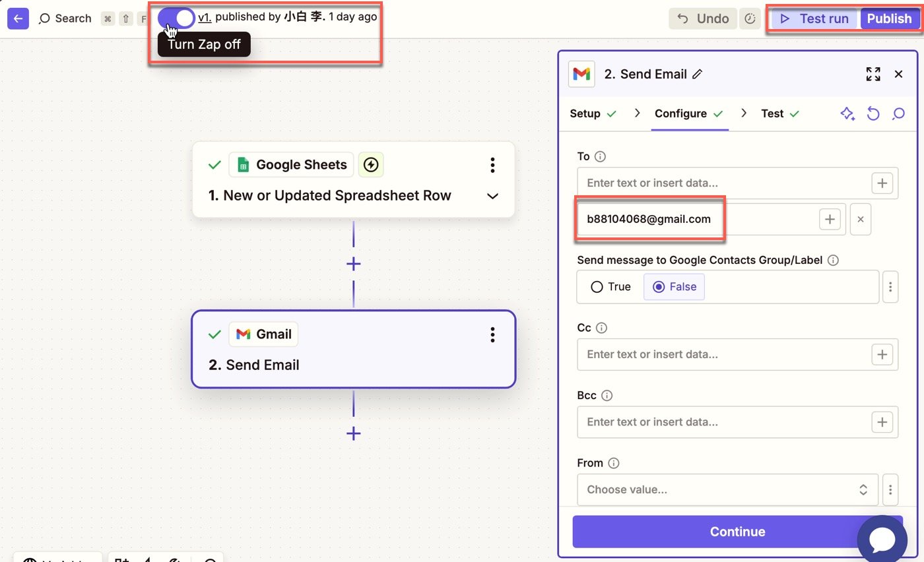Remove the b88104068@gmail.com recipient
The width and height of the screenshot is (924, 562).
[x=861, y=219]
